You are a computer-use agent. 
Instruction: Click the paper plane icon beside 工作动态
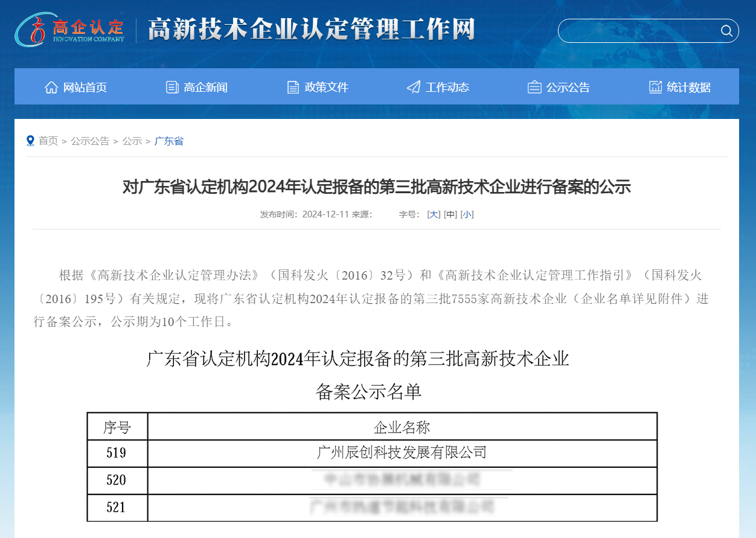[414, 87]
